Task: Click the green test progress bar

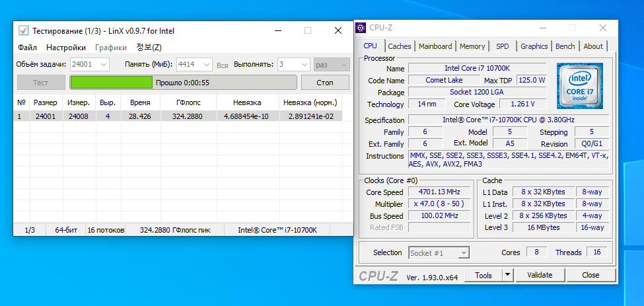Action: pyautogui.click(x=183, y=82)
